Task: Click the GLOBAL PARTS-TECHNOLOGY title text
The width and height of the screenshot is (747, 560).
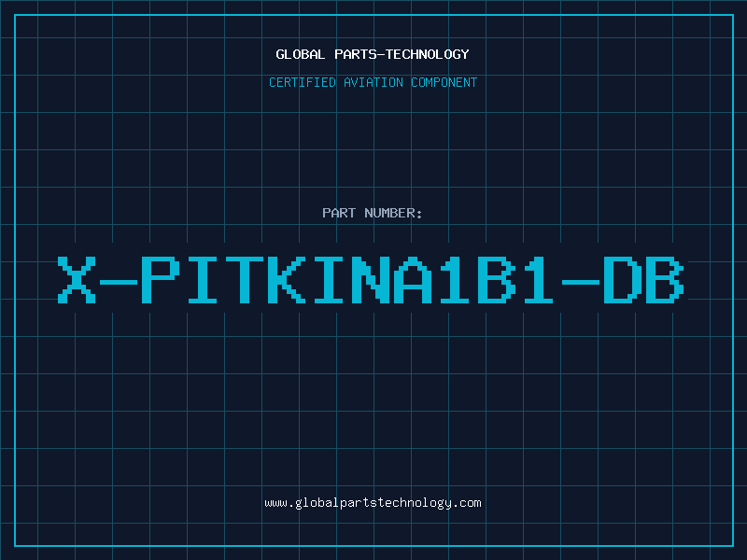Action: (373, 54)
